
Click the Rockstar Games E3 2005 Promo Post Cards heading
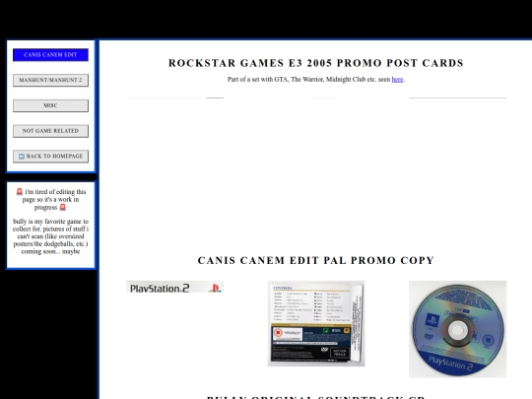pyautogui.click(x=316, y=63)
